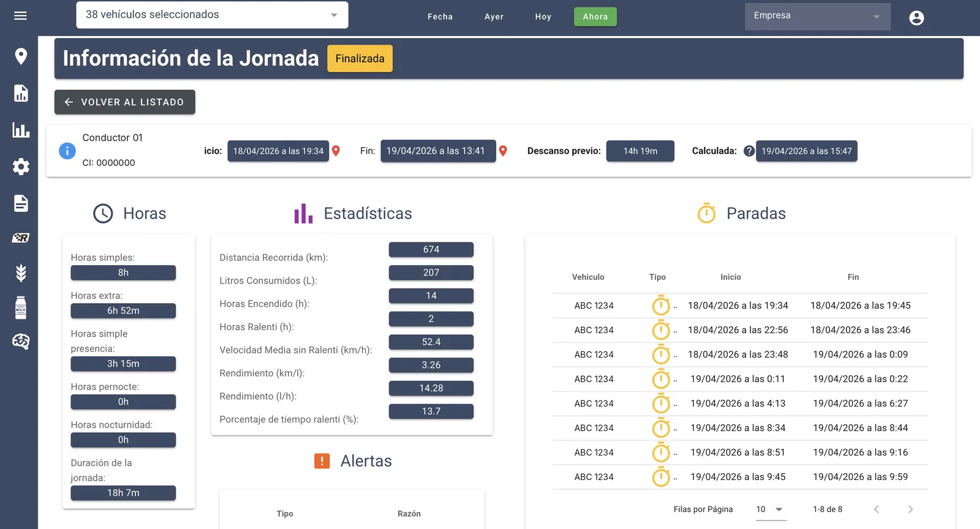Viewport: 980px width, 529px height.
Task: Click the Calculada value 19/04/2026 a las 15:47
Action: coord(807,151)
